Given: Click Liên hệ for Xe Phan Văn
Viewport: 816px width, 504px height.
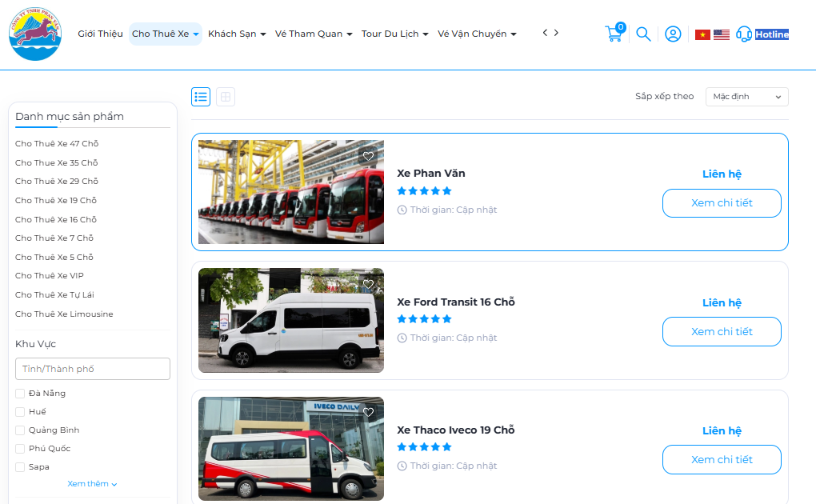Looking at the screenshot, I should click(722, 174).
